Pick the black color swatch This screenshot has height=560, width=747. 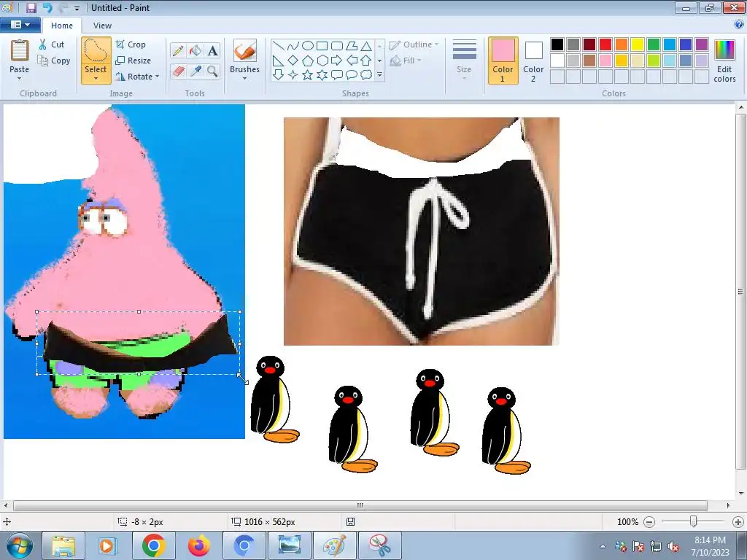[x=557, y=44]
